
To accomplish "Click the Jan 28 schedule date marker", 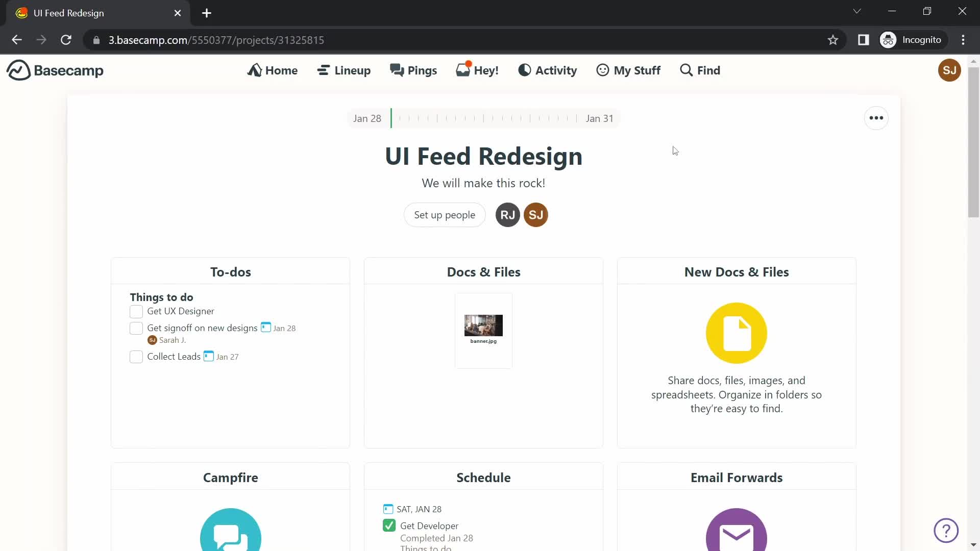I will 412,509.
